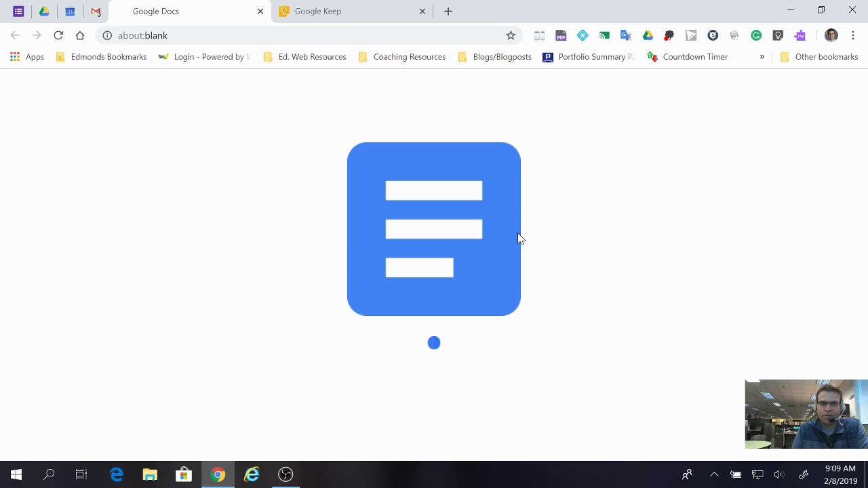868x488 pixels.
Task: Open the dual-pane tab extension icon
Action: tap(539, 35)
